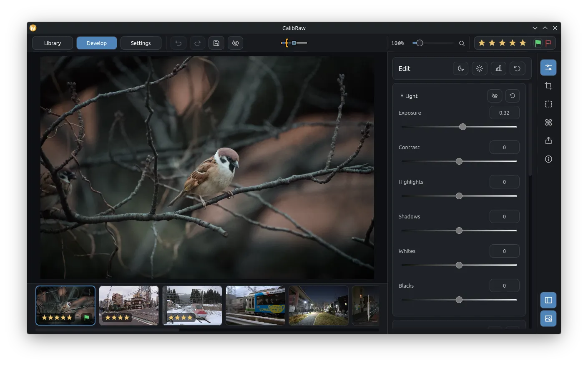Switch to the Develop tab
Image resolution: width=588 pixels, height=366 pixels.
(x=97, y=43)
